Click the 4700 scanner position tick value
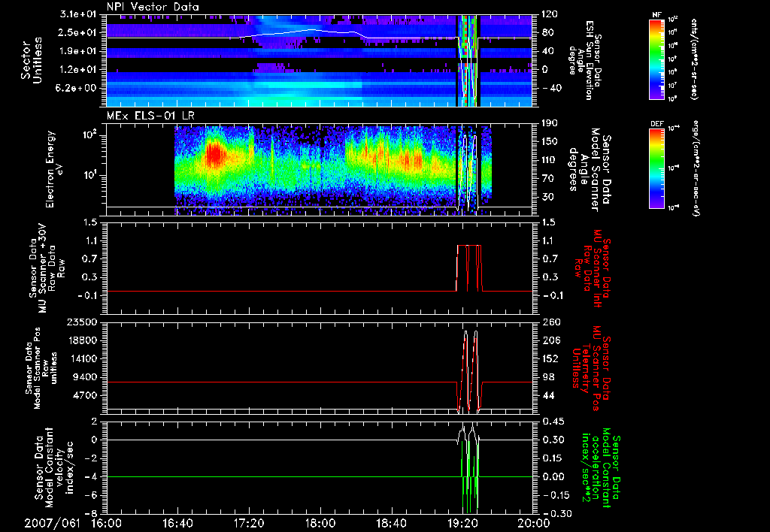The width and height of the screenshot is (770, 532). tap(86, 395)
